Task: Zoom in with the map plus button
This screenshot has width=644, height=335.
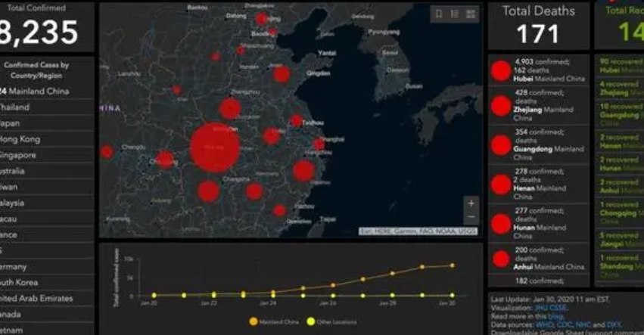Action: click(x=471, y=203)
